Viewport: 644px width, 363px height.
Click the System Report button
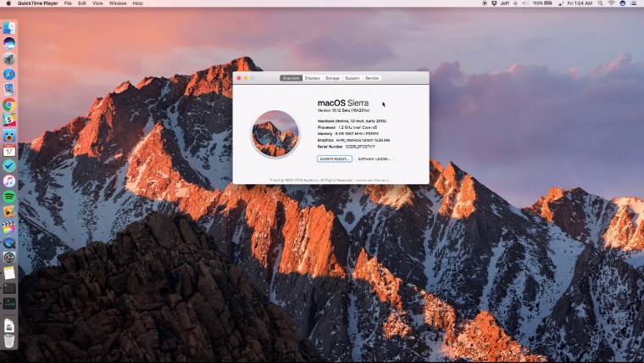[335, 159]
